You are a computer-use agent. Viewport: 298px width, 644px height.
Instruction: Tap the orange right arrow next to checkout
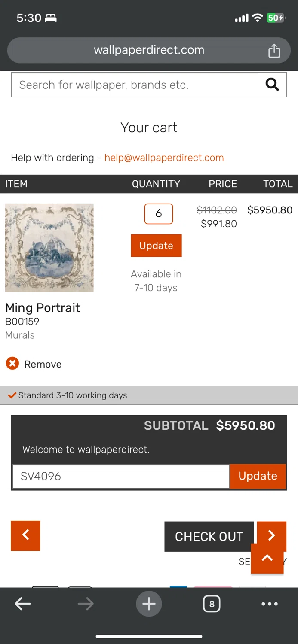272,533
